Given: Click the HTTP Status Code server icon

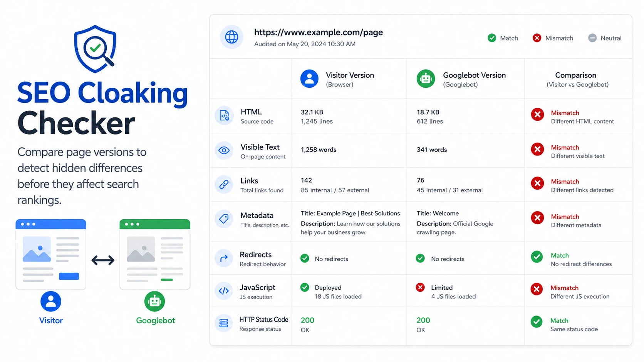Looking at the screenshot, I should tap(224, 323).
